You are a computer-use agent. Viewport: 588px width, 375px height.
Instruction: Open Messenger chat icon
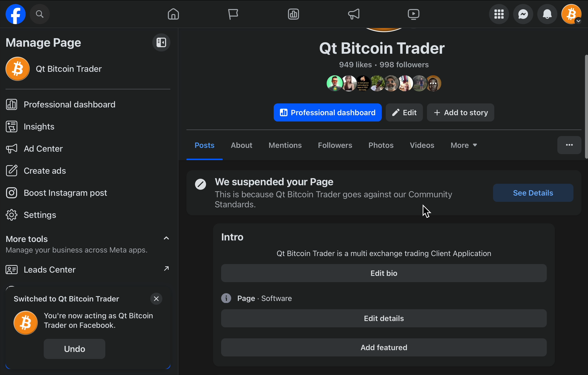pyautogui.click(x=523, y=14)
